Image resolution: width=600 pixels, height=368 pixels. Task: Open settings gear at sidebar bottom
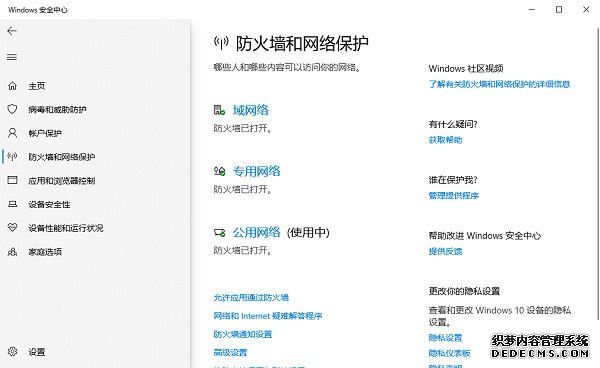12,352
